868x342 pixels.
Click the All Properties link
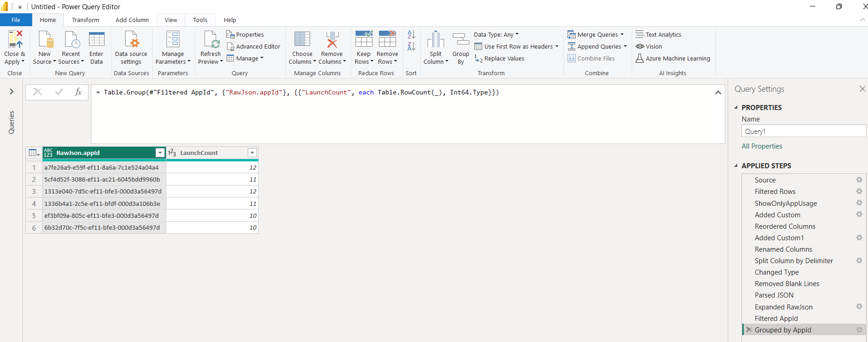(x=762, y=146)
